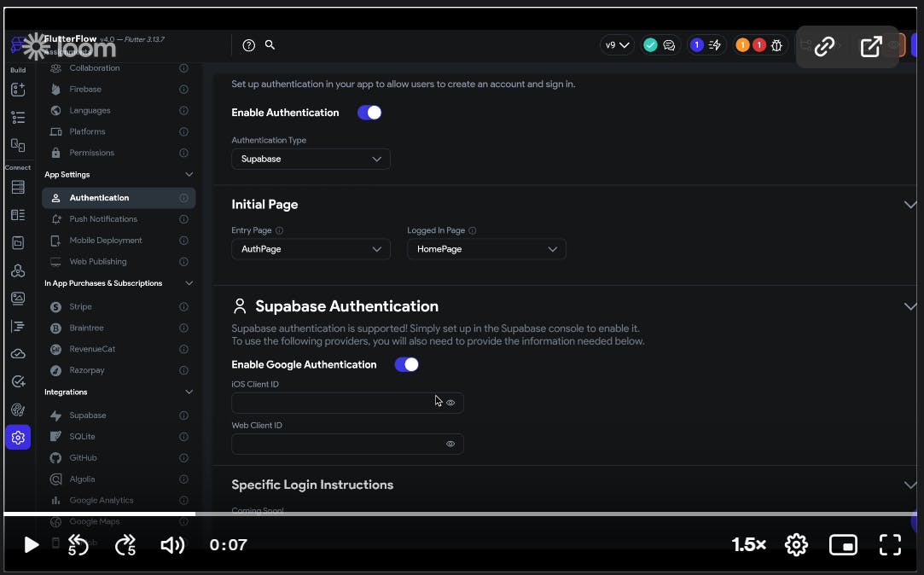This screenshot has height=575, width=924.
Task: Open the Authentication Type Supabase dropdown
Action: 311,159
